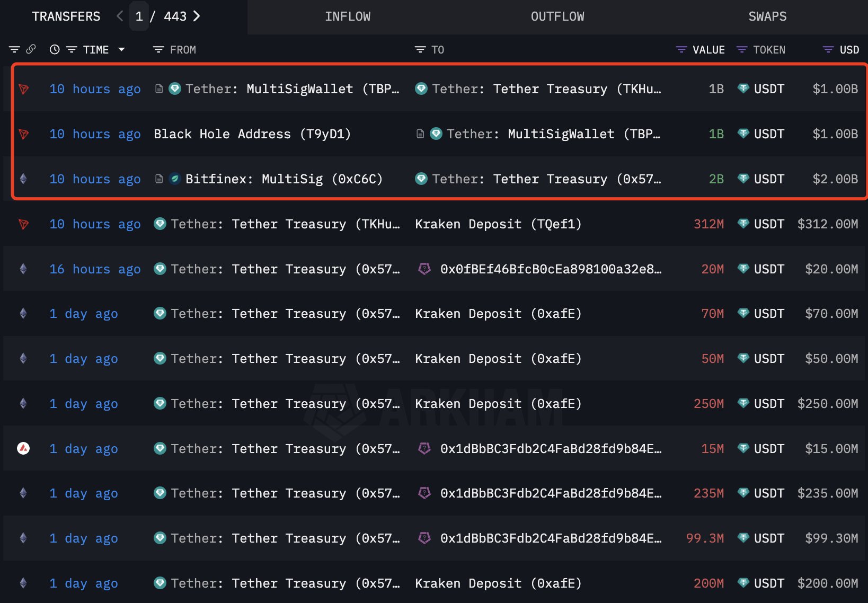This screenshot has width=868, height=603.
Task: Click the USDT token icon in first row
Action: pos(743,89)
